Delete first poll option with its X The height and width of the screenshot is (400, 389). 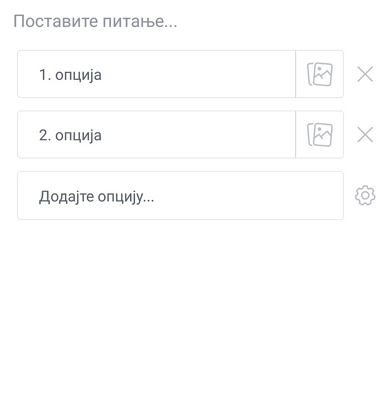coord(365,74)
